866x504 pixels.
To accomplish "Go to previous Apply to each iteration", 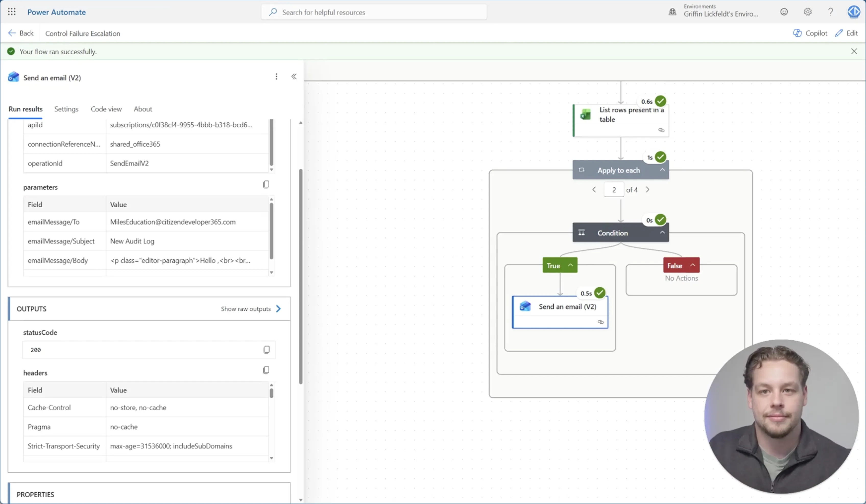I will [594, 190].
